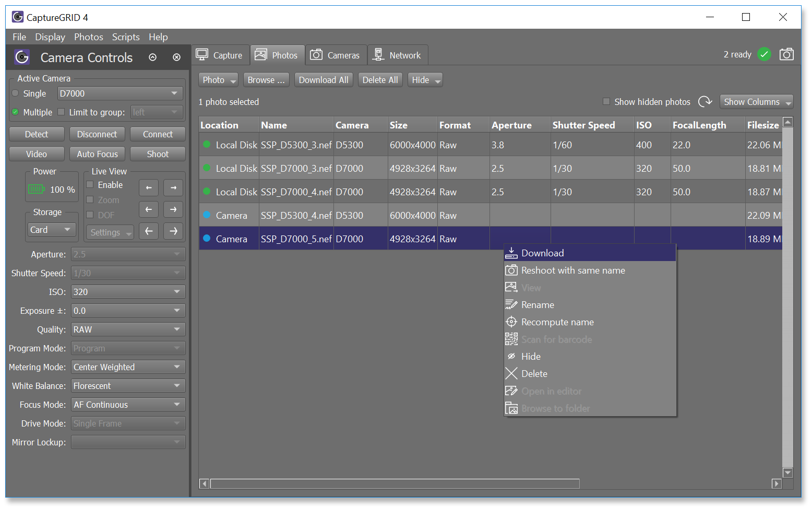Click the camera shoot icon at top right
This screenshot has height=508, width=812.
click(x=786, y=54)
